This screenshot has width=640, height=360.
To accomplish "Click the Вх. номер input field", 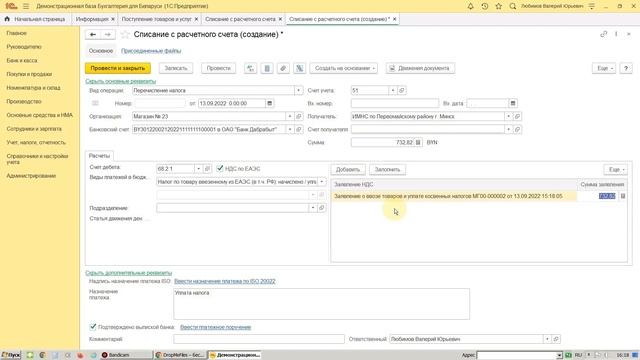I will (x=395, y=103).
